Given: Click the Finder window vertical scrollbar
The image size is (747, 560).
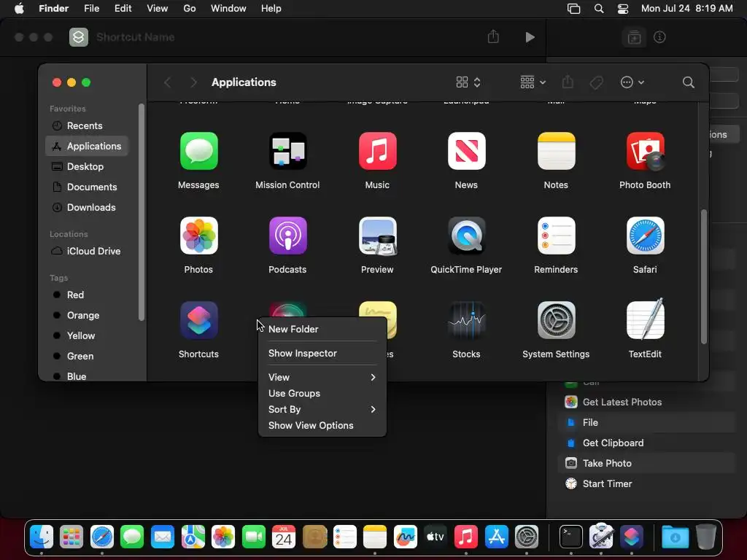Looking at the screenshot, I should click(704, 276).
